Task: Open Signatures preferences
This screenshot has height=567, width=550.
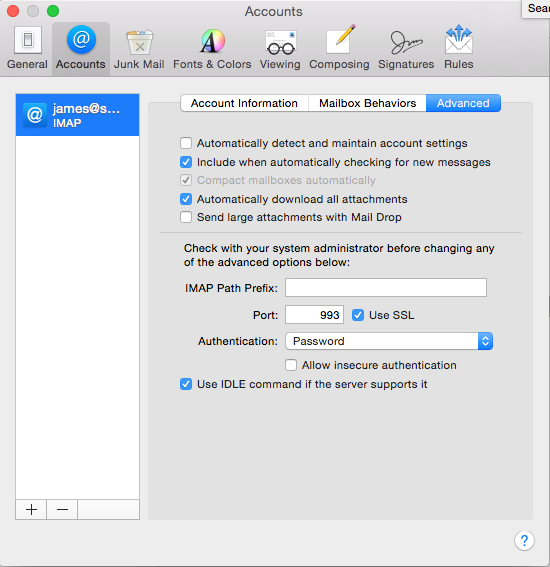Action: coord(406,48)
